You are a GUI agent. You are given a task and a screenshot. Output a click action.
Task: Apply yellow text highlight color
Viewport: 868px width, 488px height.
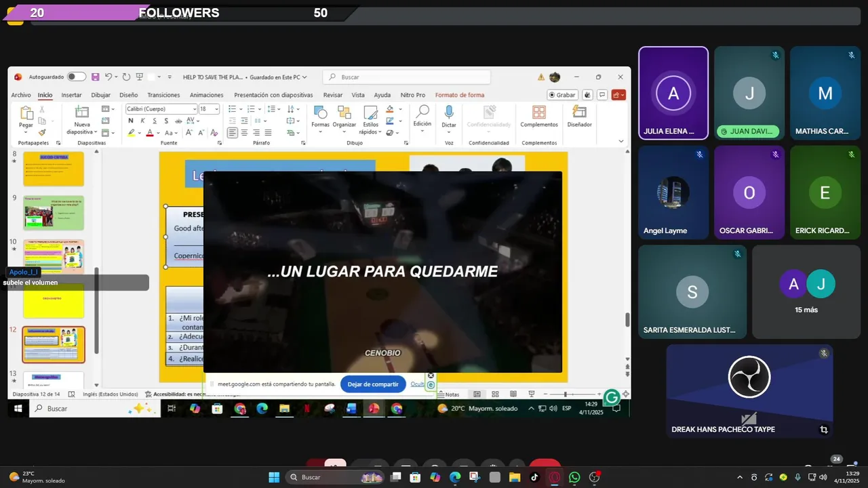pos(131,133)
